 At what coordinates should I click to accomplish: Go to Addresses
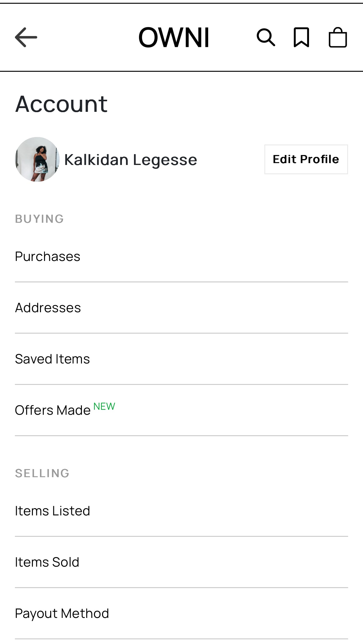[x=48, y=308]
